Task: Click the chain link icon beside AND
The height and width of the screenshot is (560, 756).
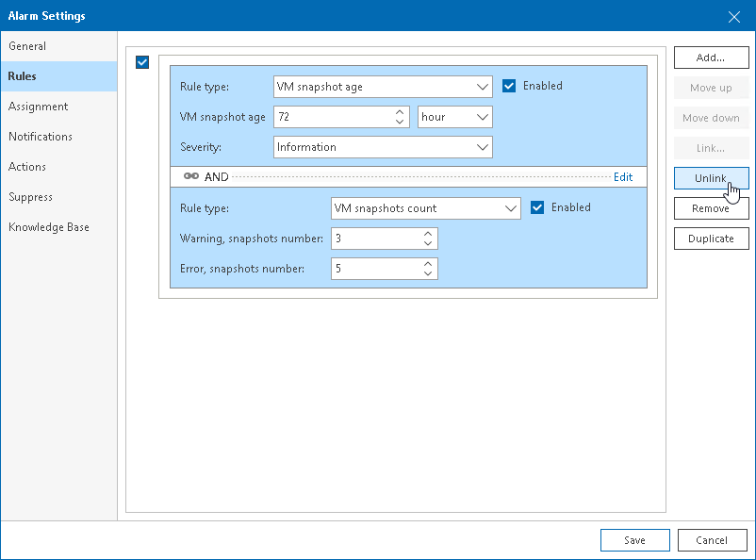Action: point(191,176)
